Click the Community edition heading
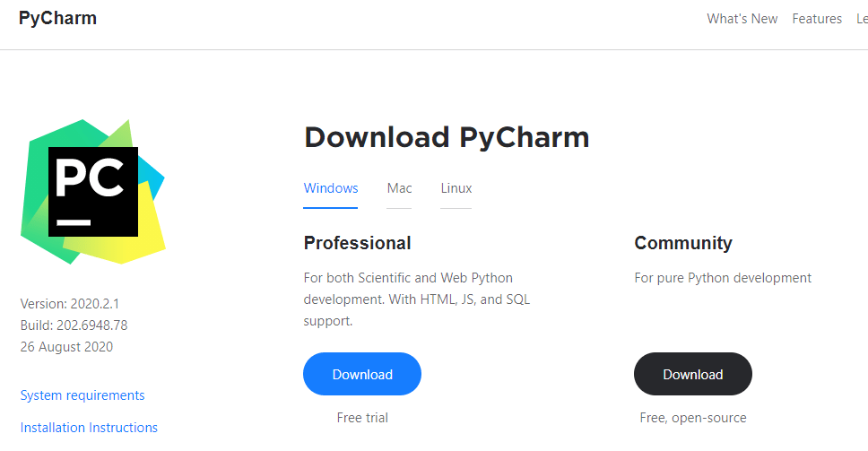The width and height of the screenshot is (868, 451). pos(683,243)
